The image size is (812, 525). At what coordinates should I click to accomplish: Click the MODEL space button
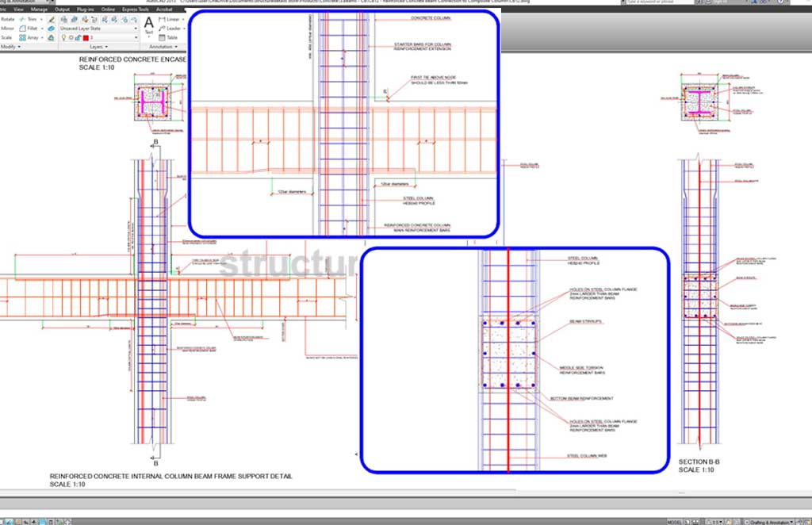[673, 520]
